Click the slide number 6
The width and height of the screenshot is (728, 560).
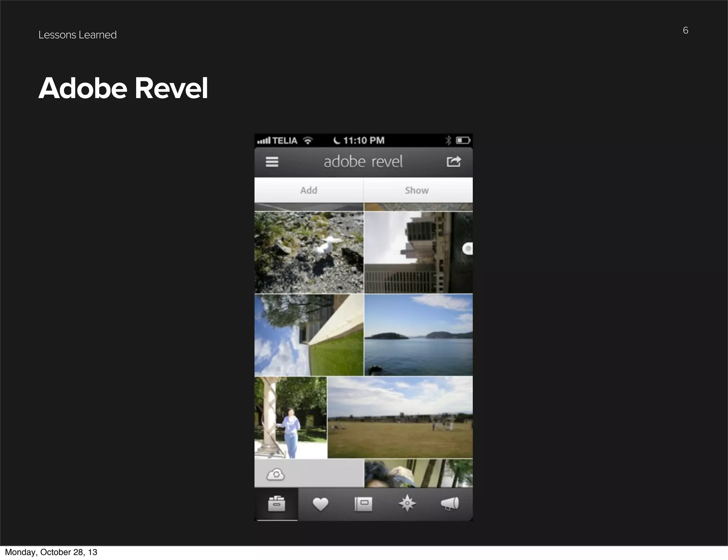point(686,30)
